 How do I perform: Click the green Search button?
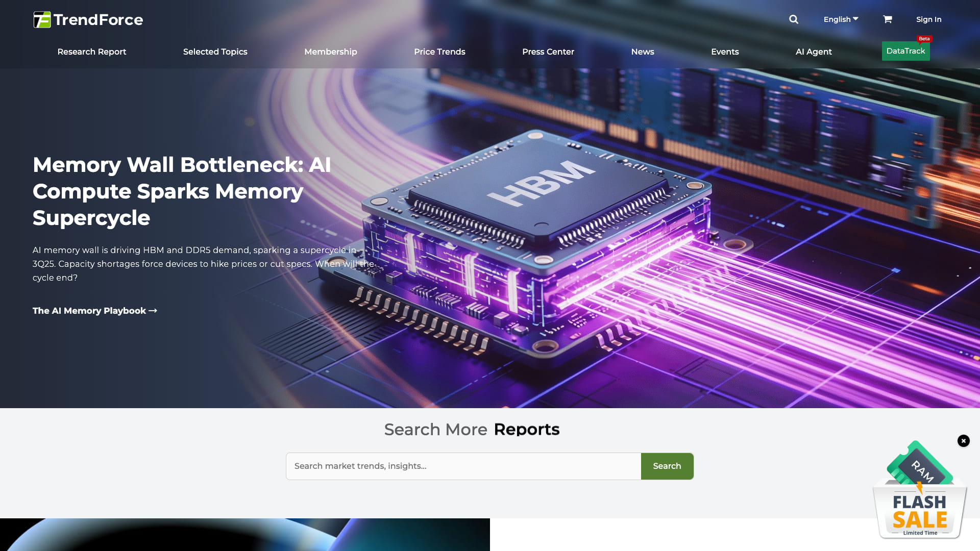click(667, 466)
